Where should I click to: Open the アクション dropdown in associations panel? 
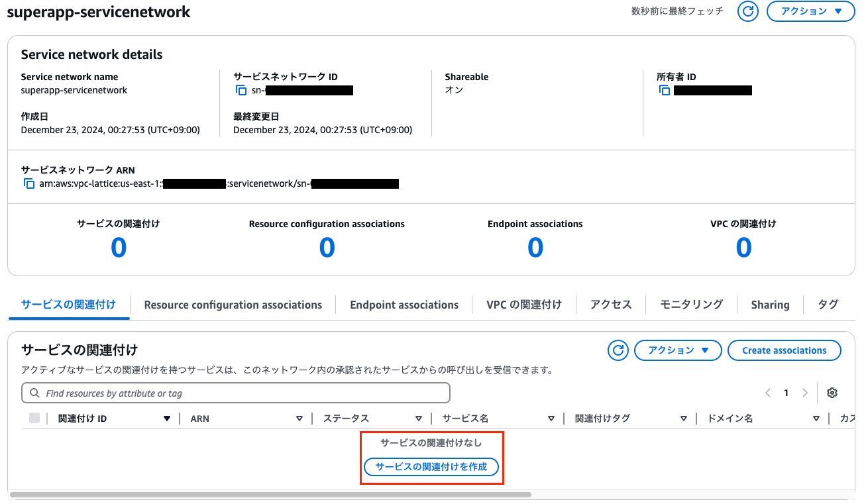tap(678, 350)
